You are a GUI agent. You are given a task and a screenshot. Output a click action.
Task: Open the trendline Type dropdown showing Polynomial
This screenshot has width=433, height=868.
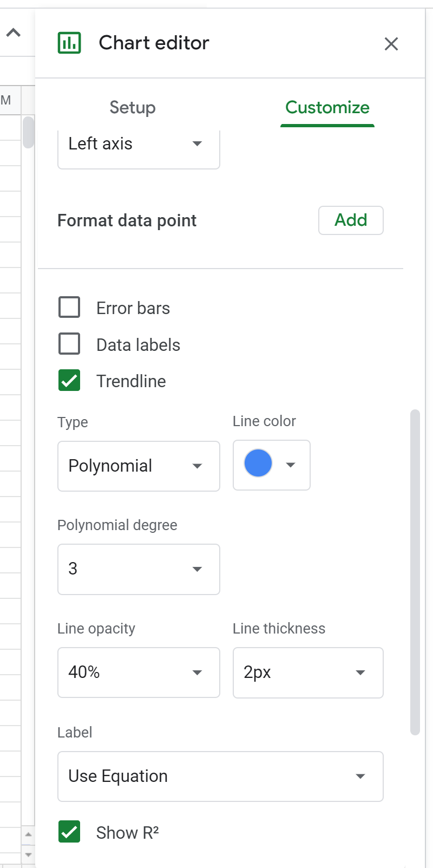coord(139,466)
